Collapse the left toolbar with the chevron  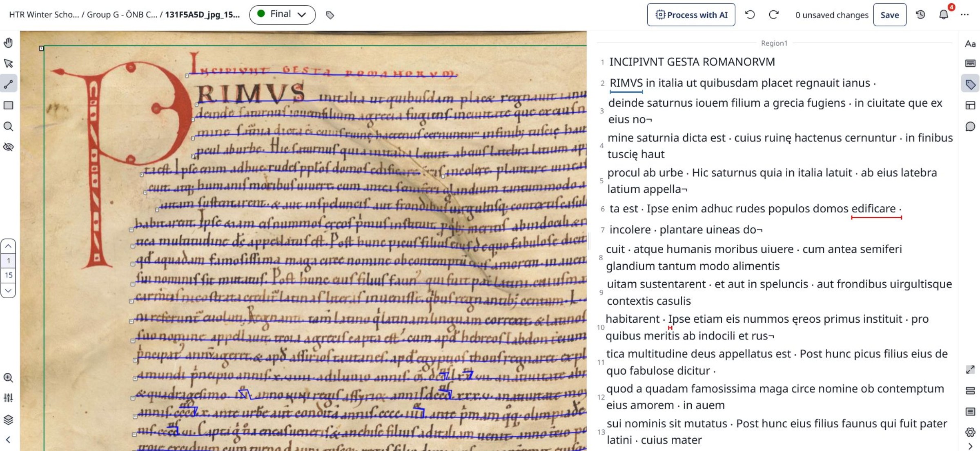click(8, 440)
